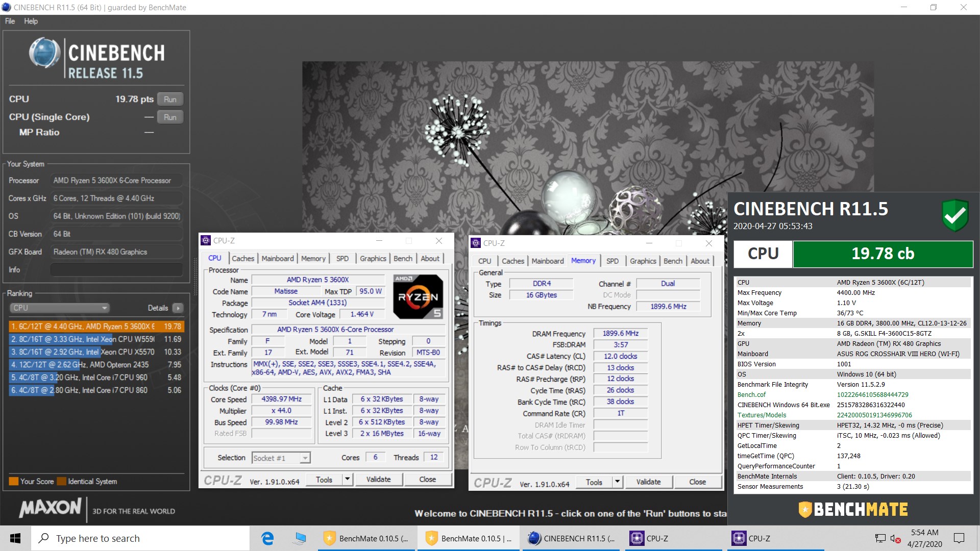Select the Intel Core i7 CPU 960 ranking row
Screen dimensions: 980x551
96,378
